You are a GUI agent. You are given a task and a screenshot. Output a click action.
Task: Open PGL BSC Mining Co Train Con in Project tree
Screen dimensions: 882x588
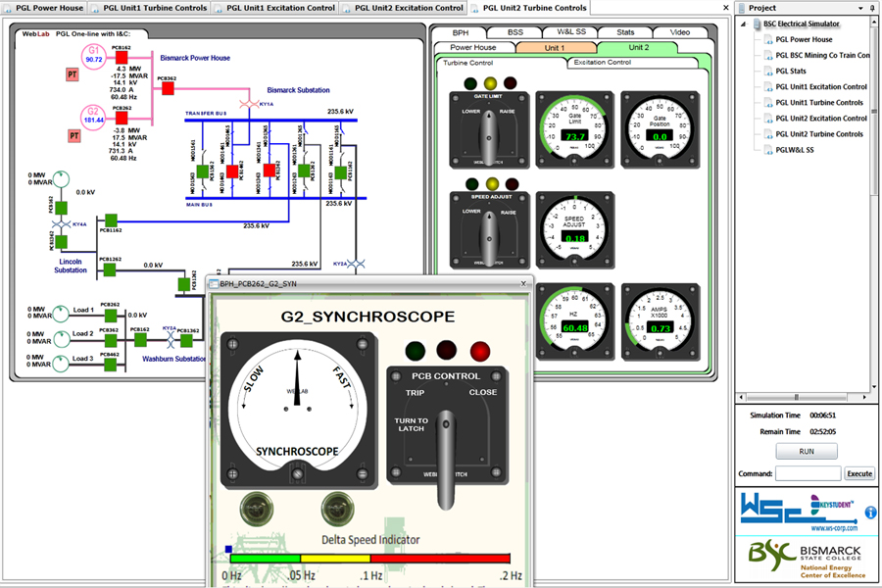(x=822, y=55)
